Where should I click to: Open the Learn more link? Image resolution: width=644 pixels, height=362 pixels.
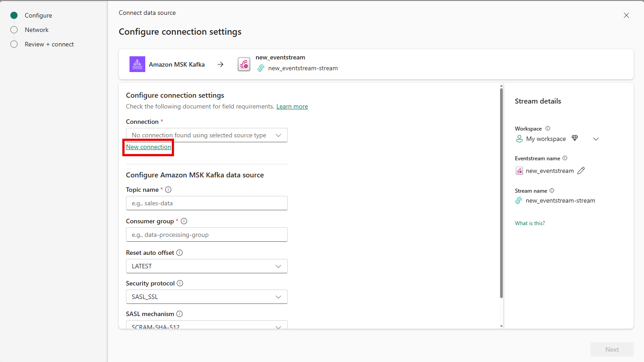[292, 107]
